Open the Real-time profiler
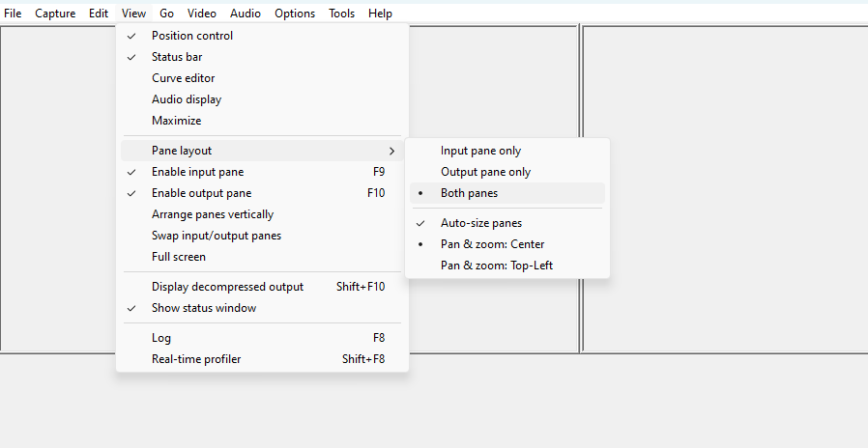The width and height of the screenshot is (868, 448). [x=262, y=359]
